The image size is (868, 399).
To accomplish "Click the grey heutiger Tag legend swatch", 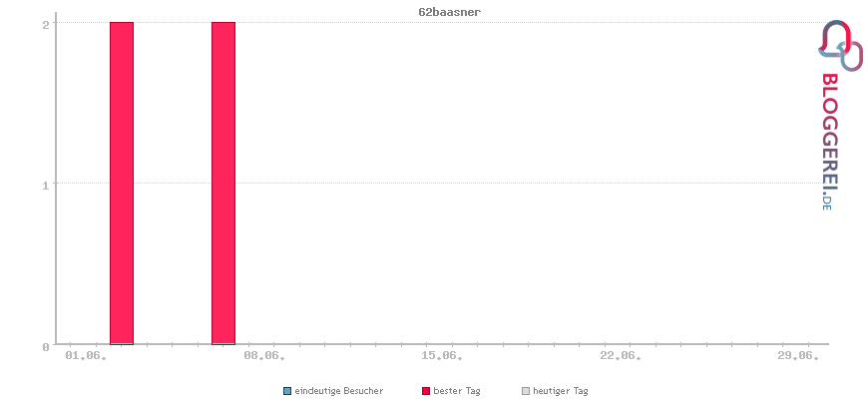I will 526,391.
